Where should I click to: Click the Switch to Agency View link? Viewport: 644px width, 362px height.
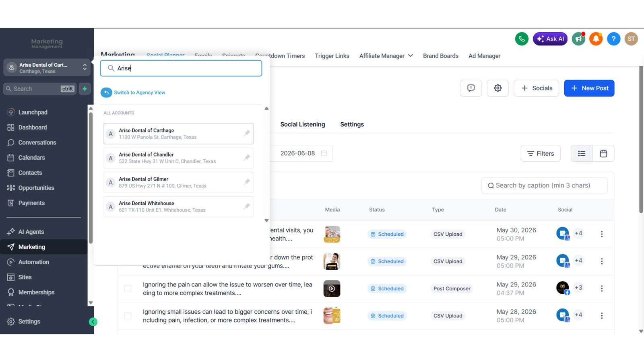[139, 93]
